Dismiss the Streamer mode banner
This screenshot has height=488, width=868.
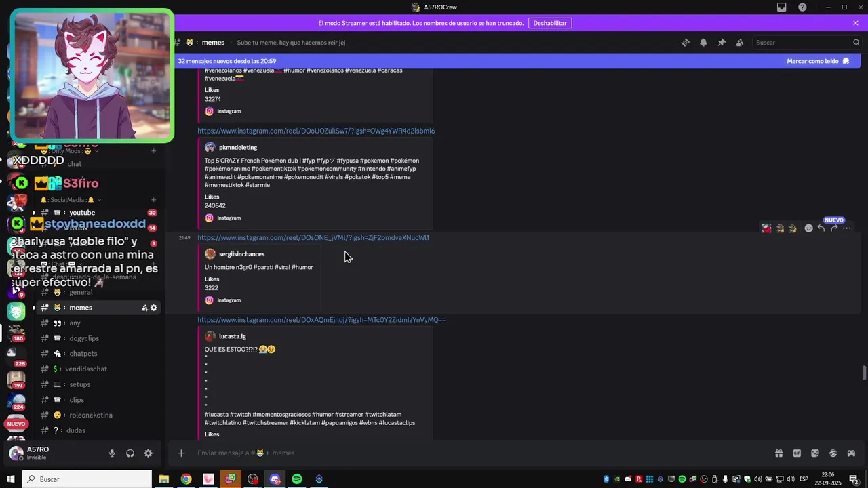856,23
